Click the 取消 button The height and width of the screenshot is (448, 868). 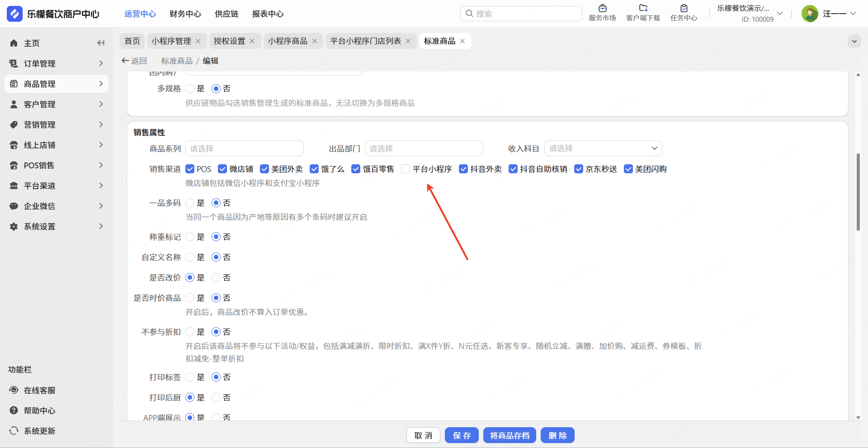coord(423,435)
